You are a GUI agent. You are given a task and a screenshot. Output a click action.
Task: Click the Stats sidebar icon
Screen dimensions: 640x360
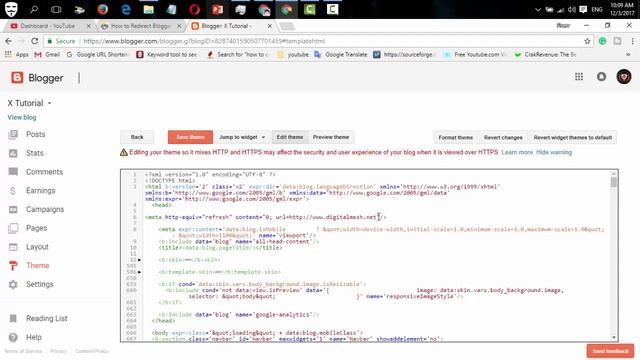[x=13, y=153]
